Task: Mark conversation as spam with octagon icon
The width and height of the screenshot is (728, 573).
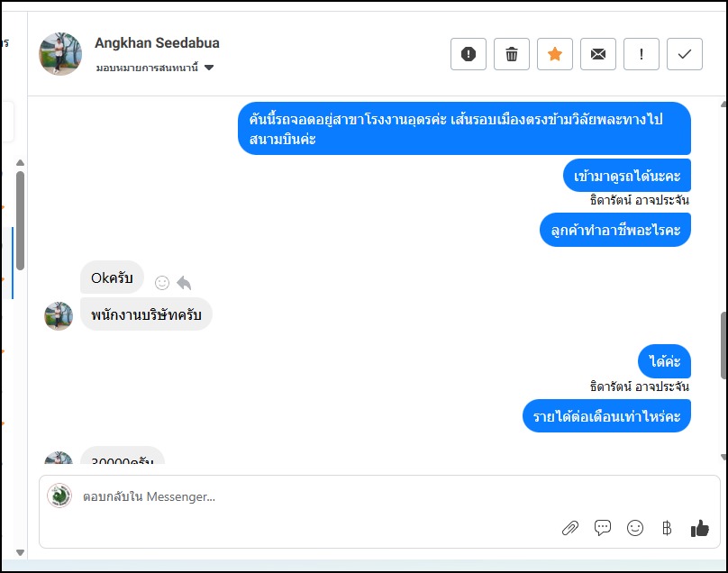Action: (x=469, y=54)
